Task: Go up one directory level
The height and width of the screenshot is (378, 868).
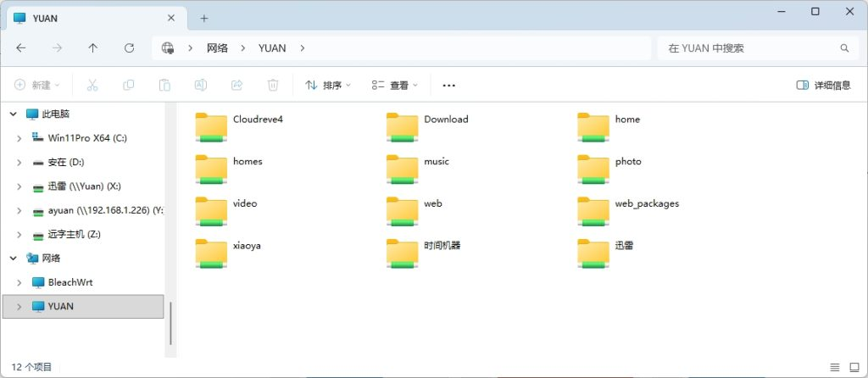Action: 93,48
